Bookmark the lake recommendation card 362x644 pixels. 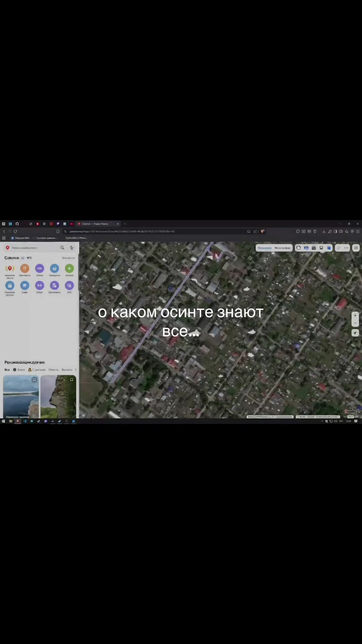tap(34, 380)
